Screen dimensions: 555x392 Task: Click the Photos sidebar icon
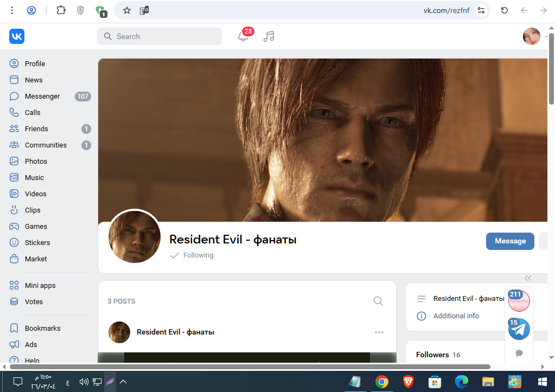(14, 162)
